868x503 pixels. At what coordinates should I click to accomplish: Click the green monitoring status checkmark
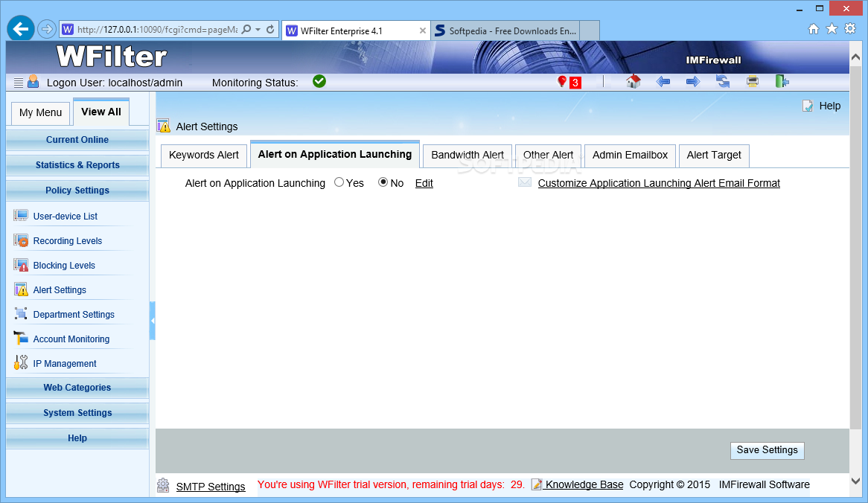pos(319,81)
